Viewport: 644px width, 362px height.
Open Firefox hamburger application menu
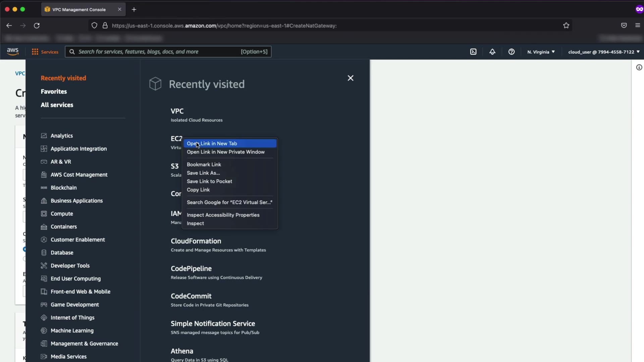pos(638,25)
